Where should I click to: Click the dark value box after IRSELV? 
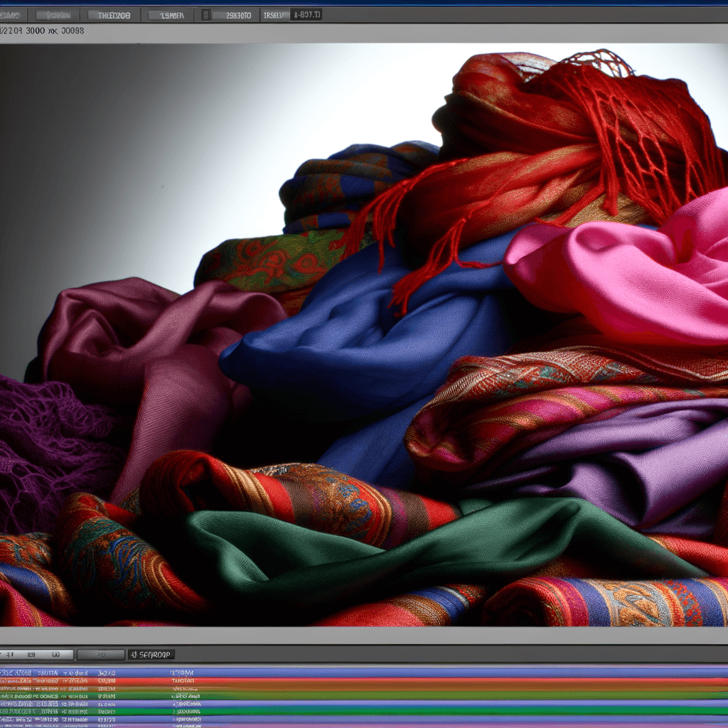(x=306, y=14)
